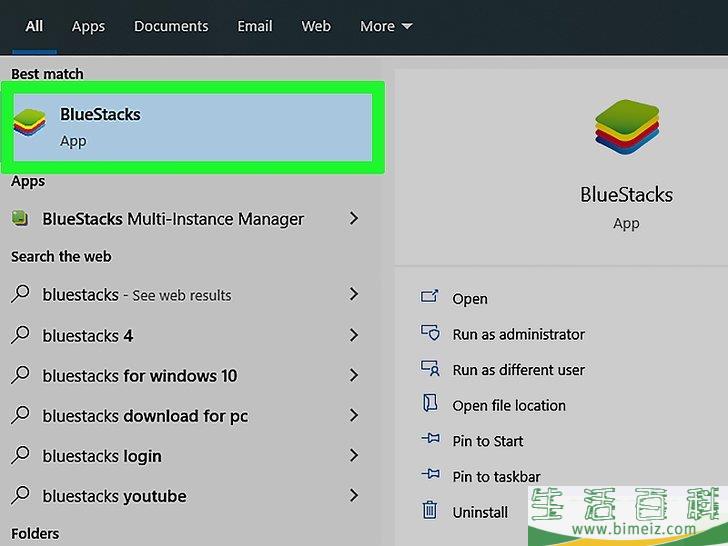This screenshot has height=546, width=728.
Task: Open the More filter dropdown
Action: [x=386, y=26]
